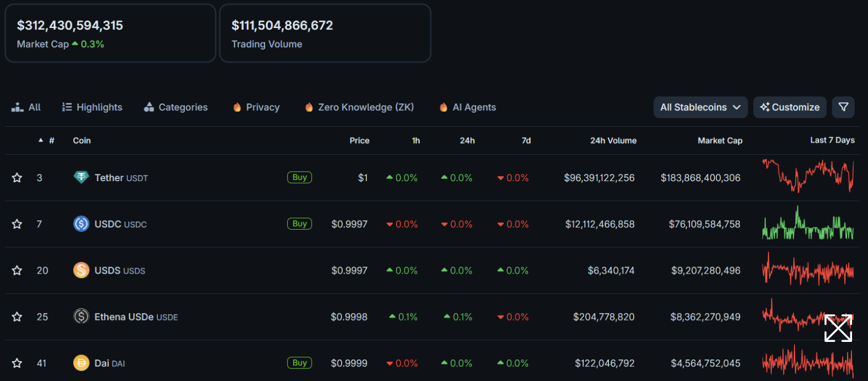Click the Customize button
Viewport: 868px width, 381px height.
coord(789,107)
